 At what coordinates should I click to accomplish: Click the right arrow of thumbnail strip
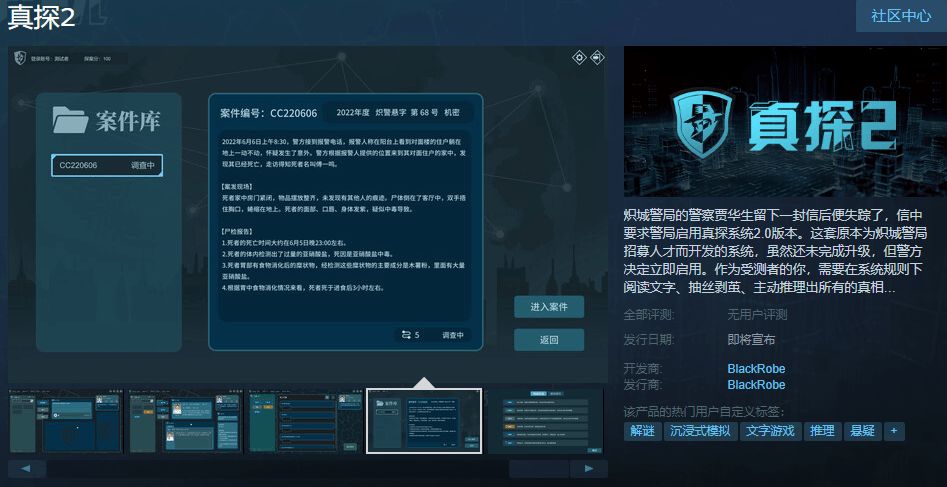click(x=589, y=468)
